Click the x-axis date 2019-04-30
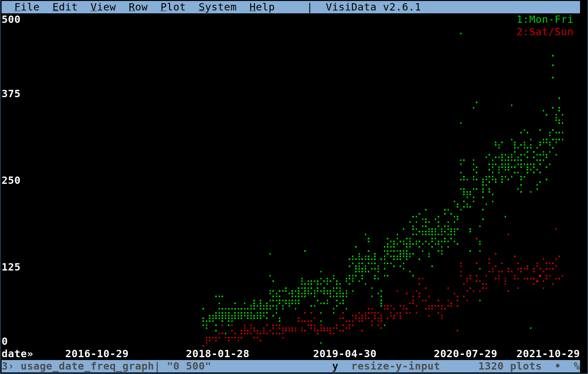This screenshot has width=588, height=374. 345,354
